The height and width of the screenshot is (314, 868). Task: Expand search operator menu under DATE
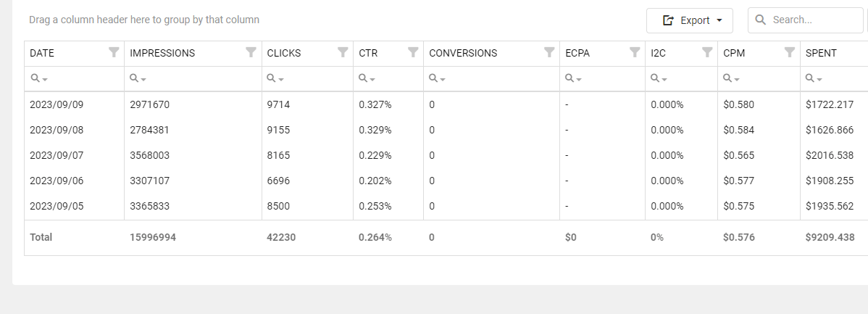click(39, 78)
